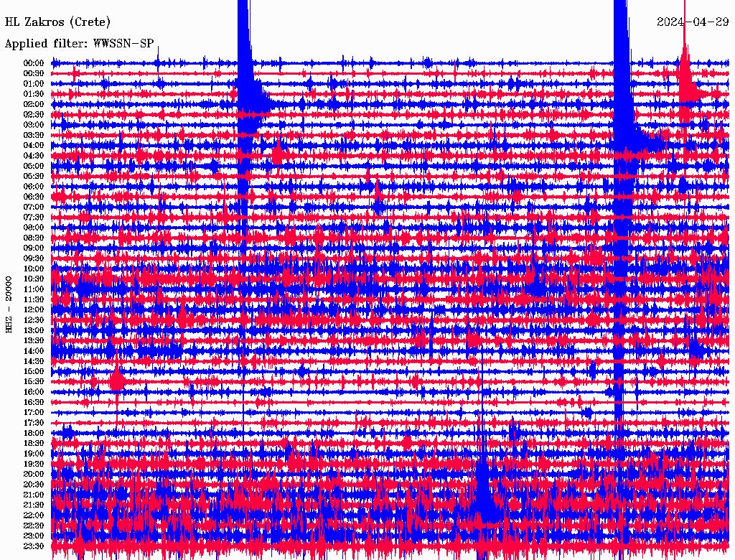Click the '05:30' time label
This screenshot has width=735, height=560.
[x=34, y=176]
